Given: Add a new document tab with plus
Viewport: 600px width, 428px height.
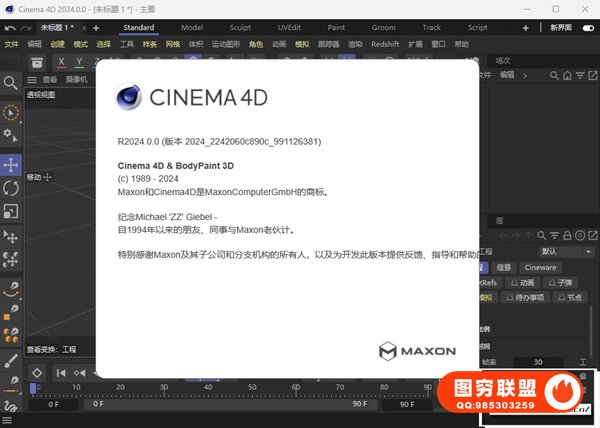Looking at the screenshot, I should (x=95, y=28).
